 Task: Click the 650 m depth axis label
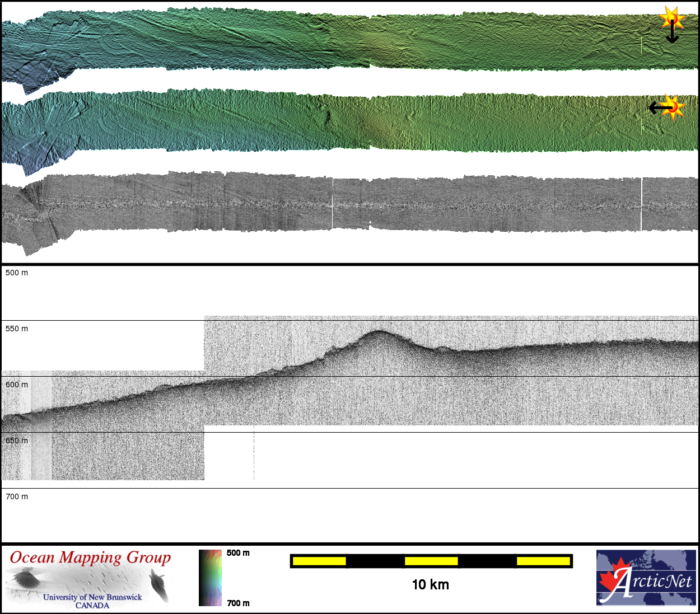17,441
